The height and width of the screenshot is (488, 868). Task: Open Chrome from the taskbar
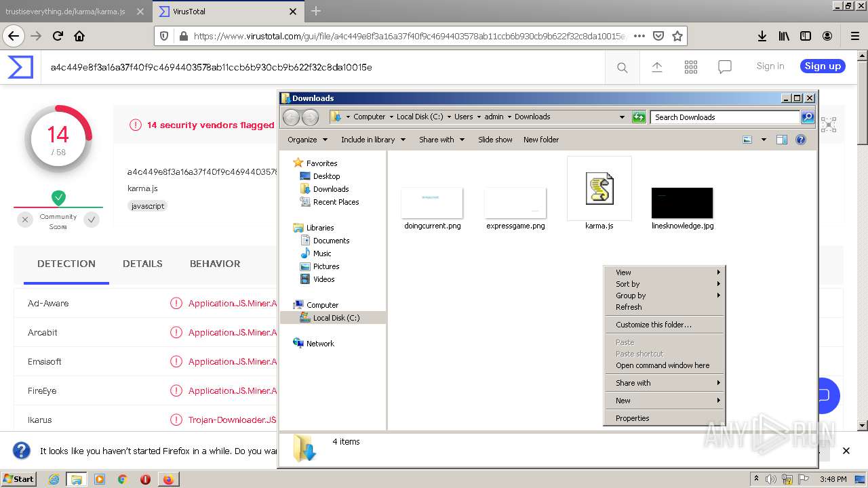click(x=122, y=479)
